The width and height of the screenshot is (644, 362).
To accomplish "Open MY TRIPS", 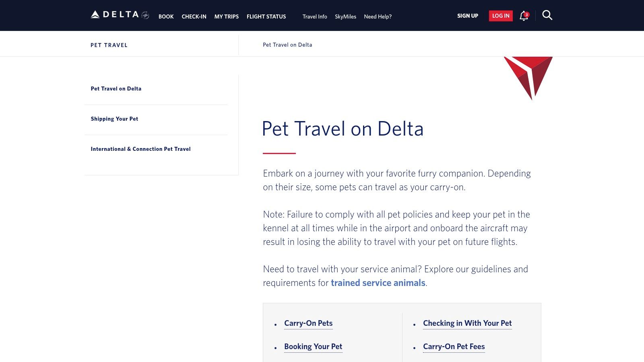I will (226, 16).
